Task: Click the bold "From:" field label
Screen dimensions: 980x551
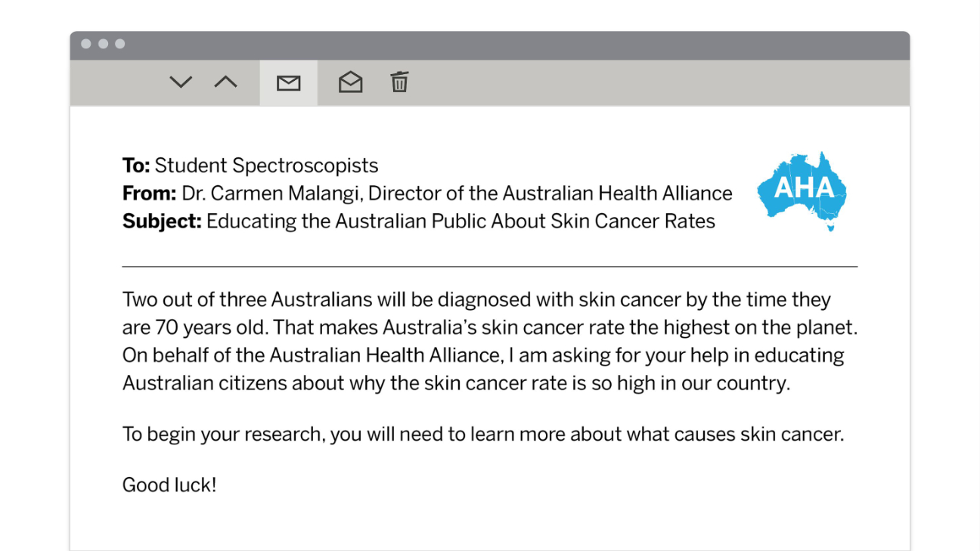Action: pyautogui.click(x=149, y=193)
